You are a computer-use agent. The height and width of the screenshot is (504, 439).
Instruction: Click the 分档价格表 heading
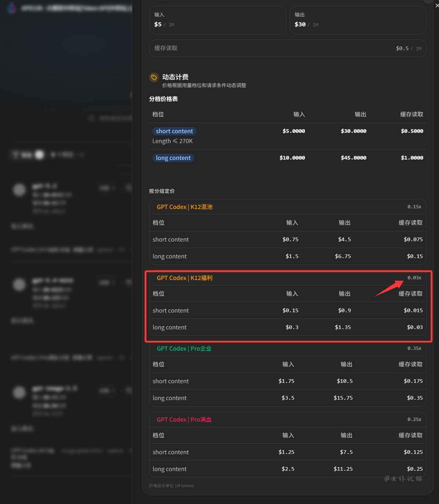point(163,99)
